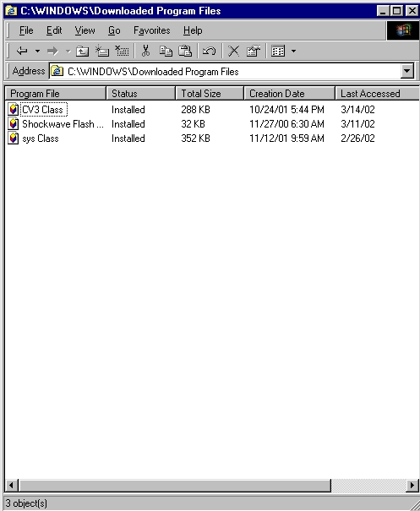Go up one folder level
This screenshot has height=511, width=420.
pyautogui.click(x=82, y=51)
